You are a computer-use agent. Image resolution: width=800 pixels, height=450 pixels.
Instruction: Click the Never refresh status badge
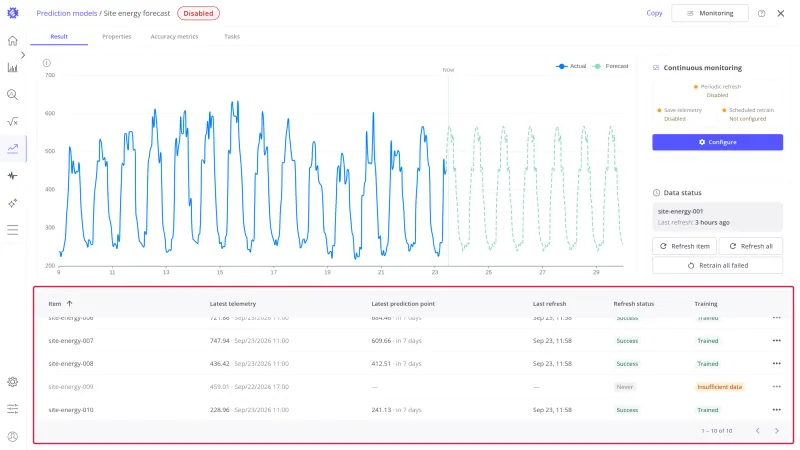(624, 387)
